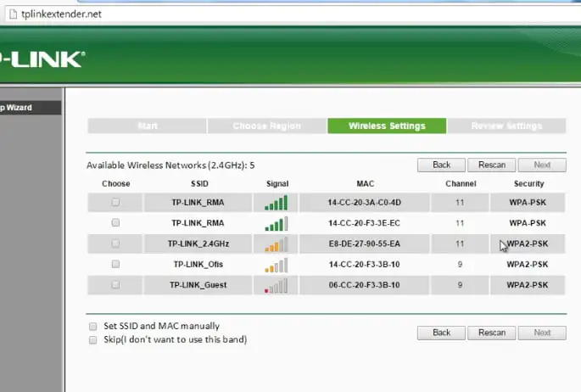Click MAC address 06-CC-20-F3-3B-10
581x392 pixels.
coord(364,285)
